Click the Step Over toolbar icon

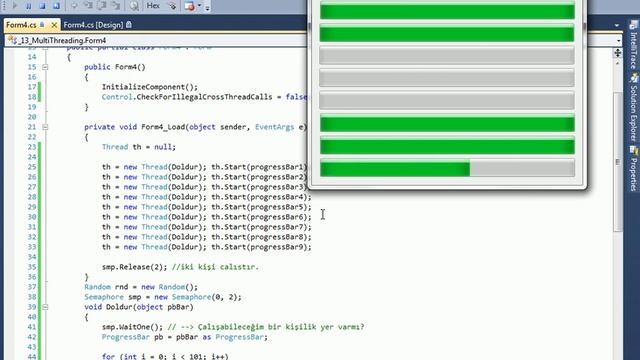pos(102,6)
